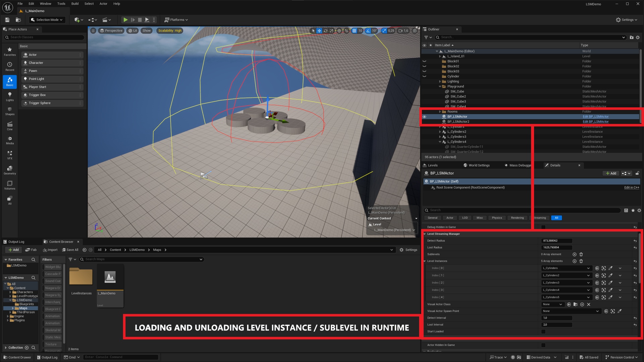This screenshot has height=362, width=644.
Task: Open the Selection Mode dropdown
Action: (x=47, y=20)
